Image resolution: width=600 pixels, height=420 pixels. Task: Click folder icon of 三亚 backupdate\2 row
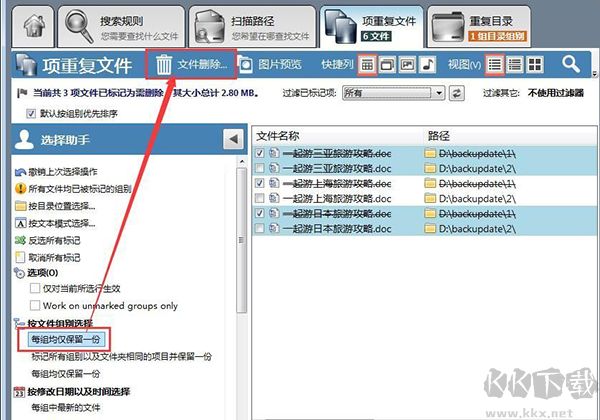(430, 168)
